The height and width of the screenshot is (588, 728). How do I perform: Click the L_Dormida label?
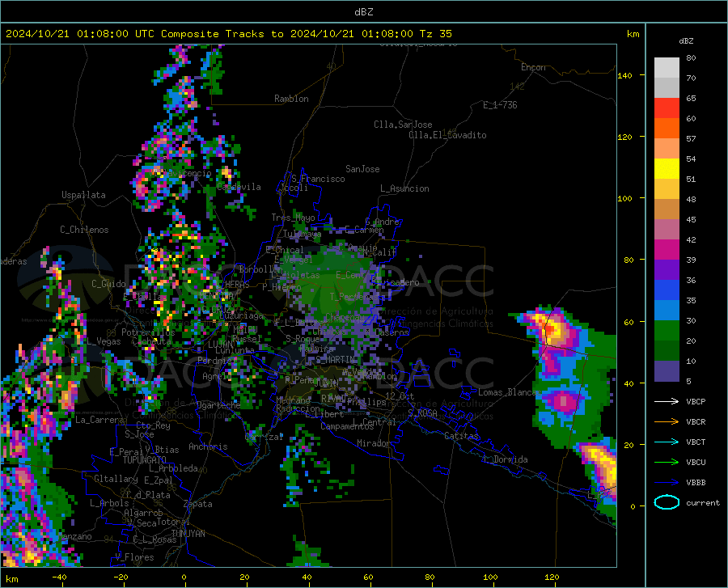505,459
